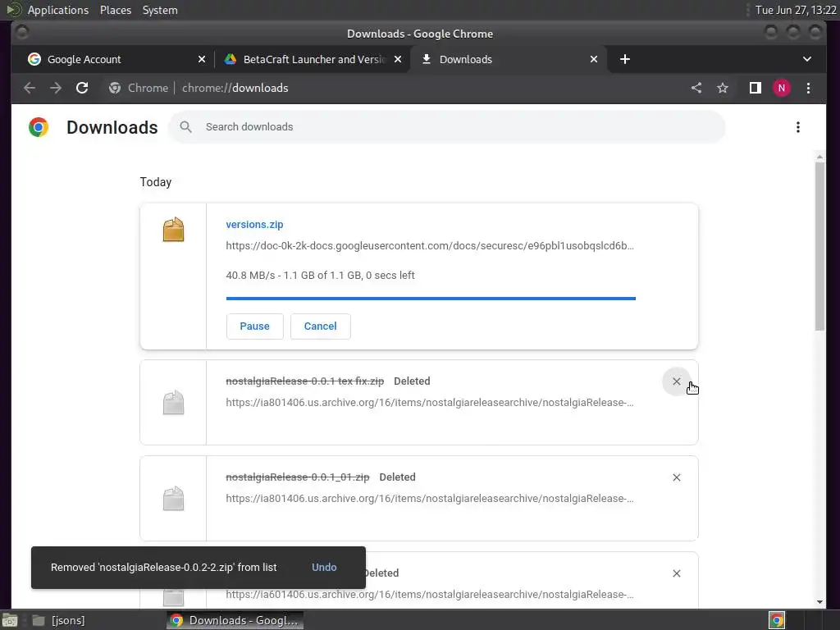Viewport: 840px width, 630px height.
Task: Pause the versions.zip download
Action: pyautogui.click(x=254, y=326)
